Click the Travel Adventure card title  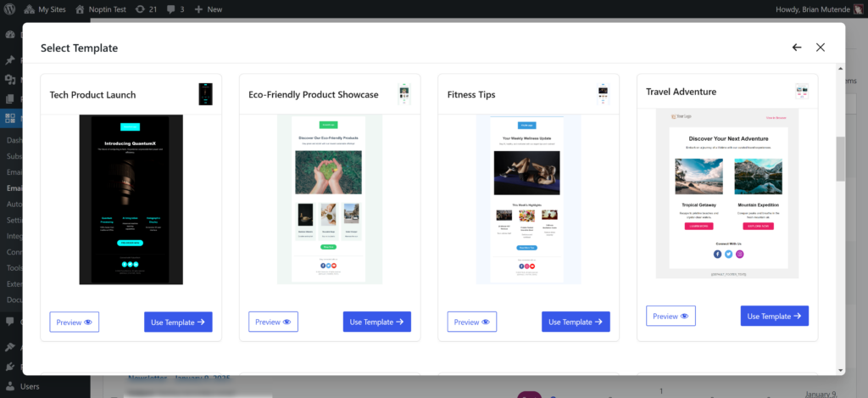pos(681,92)
